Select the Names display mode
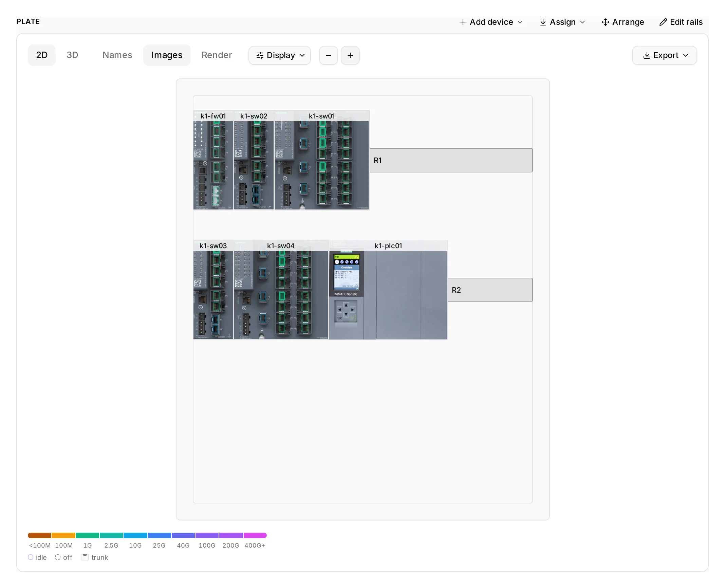The height and width of the screenshot is (588, 725). point(117,55)
